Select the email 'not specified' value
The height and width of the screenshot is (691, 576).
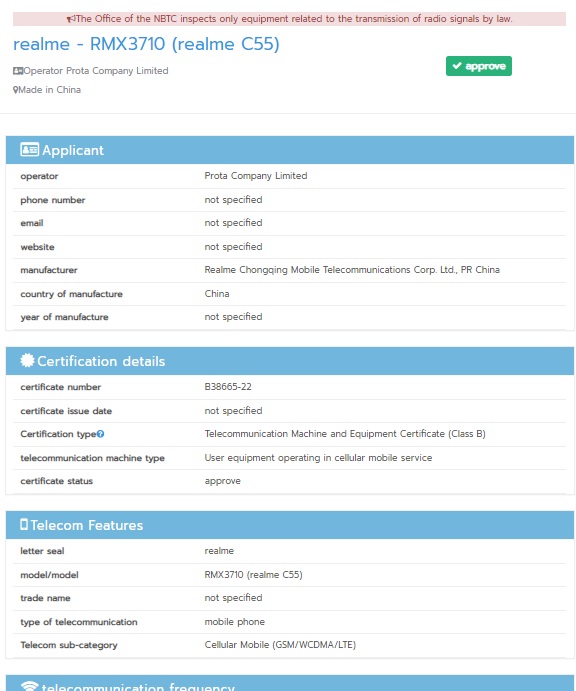[233, 223]
